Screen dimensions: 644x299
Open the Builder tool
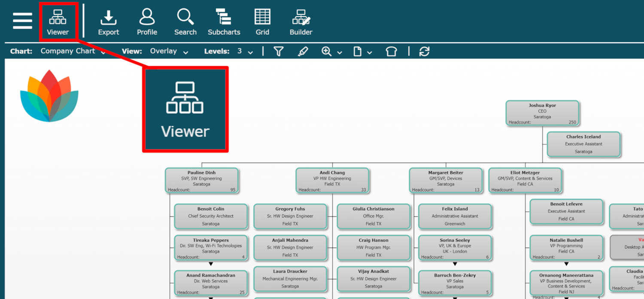[301, 23]
